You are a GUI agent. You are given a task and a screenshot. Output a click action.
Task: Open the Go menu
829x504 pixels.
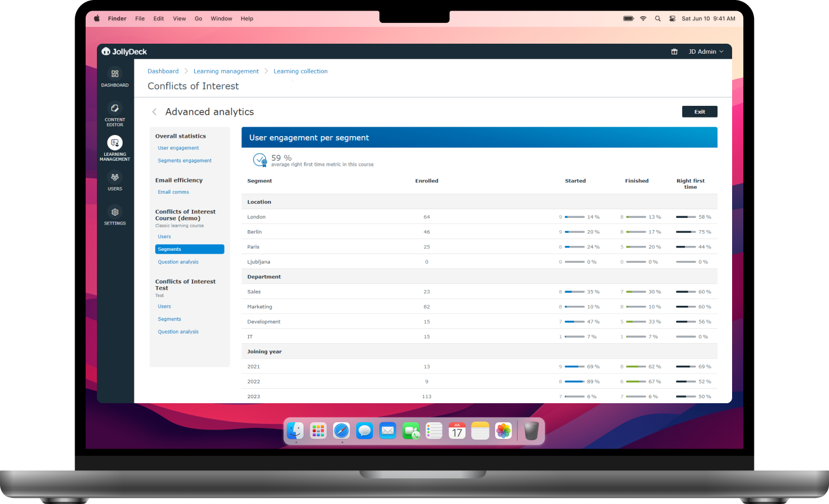tap(198, 18)
